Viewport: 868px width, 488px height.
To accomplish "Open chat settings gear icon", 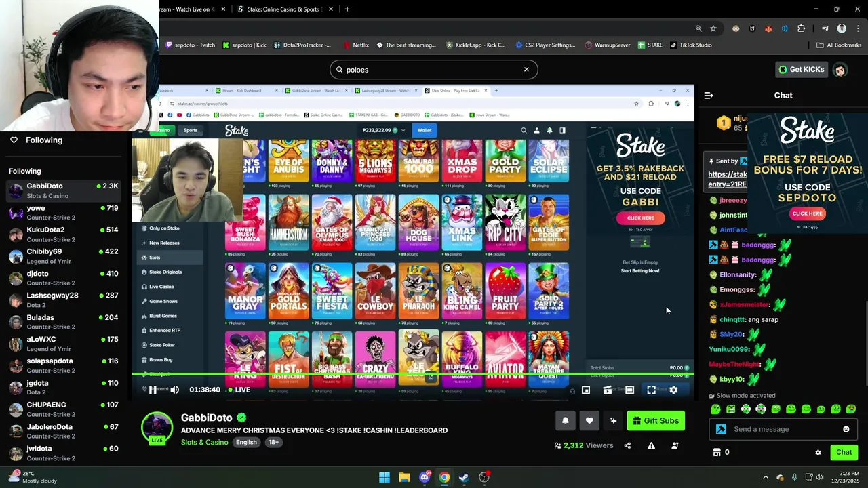I will (x=818, y=453).
